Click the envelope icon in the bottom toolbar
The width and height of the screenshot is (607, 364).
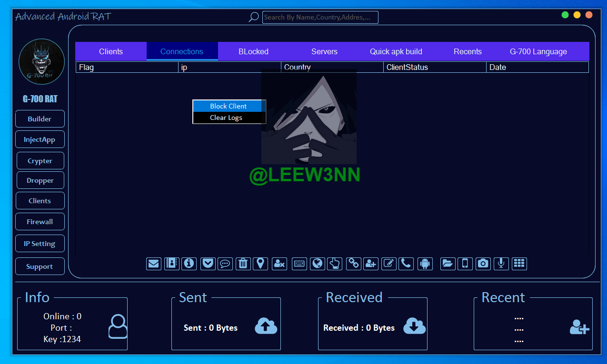pyautogui.click(x=154, y=264)
